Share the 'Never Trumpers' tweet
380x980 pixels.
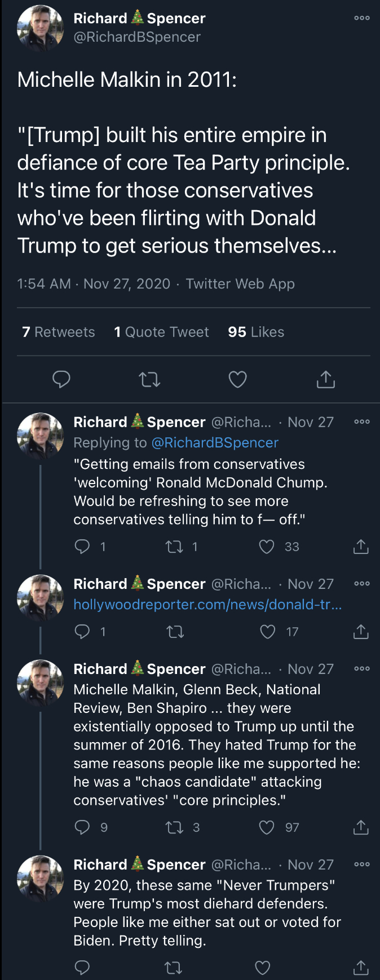pos(361,968)
